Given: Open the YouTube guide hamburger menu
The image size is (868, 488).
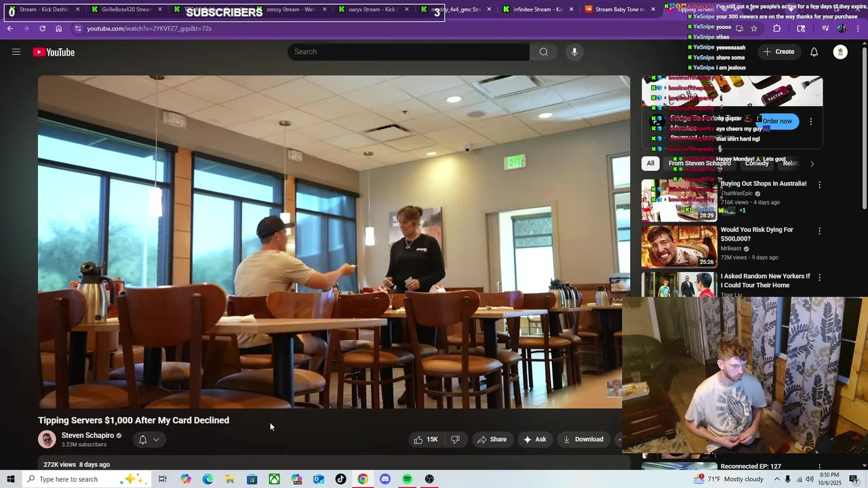Looking at the screenshot, I should [x=16, y=52].
